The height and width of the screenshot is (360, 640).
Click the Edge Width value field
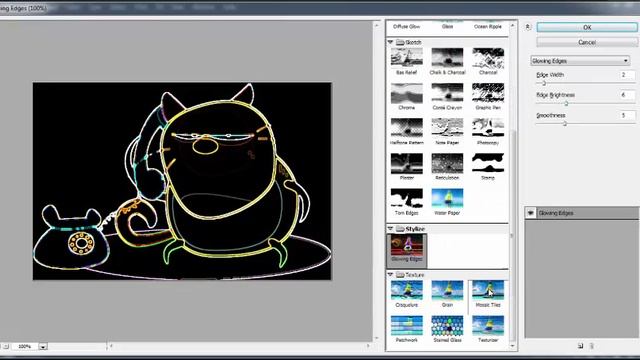pyautogui.click(x=627, y=75)
